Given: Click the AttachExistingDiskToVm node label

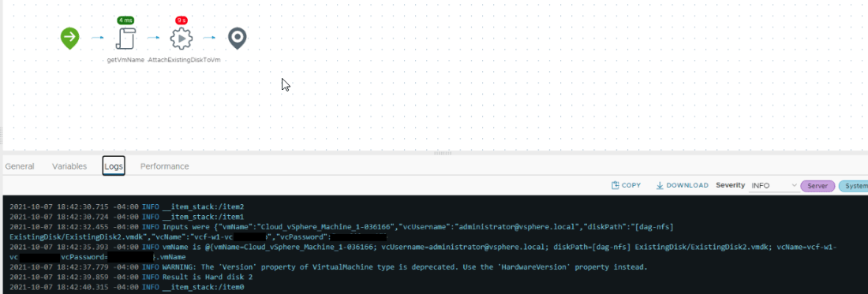Looking at the screenshot, I should pyautogui.click(x=185, y=60).
